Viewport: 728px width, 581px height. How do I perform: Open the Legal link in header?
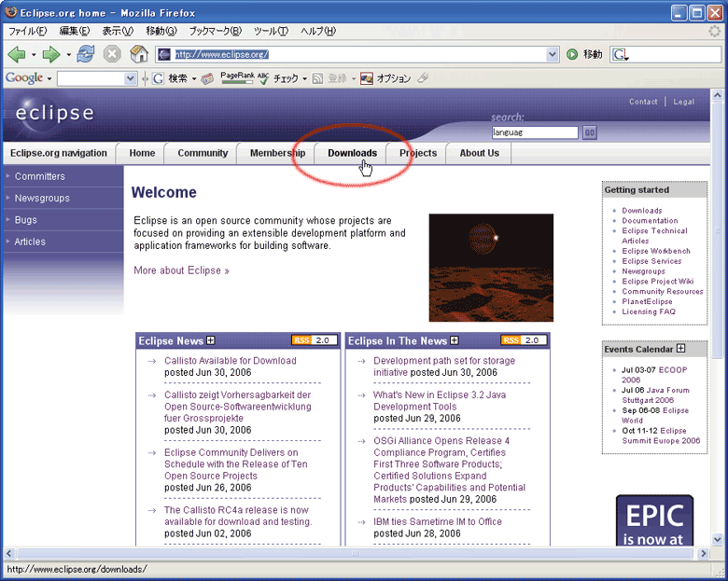pyautogui.click(x=683, y=102)
